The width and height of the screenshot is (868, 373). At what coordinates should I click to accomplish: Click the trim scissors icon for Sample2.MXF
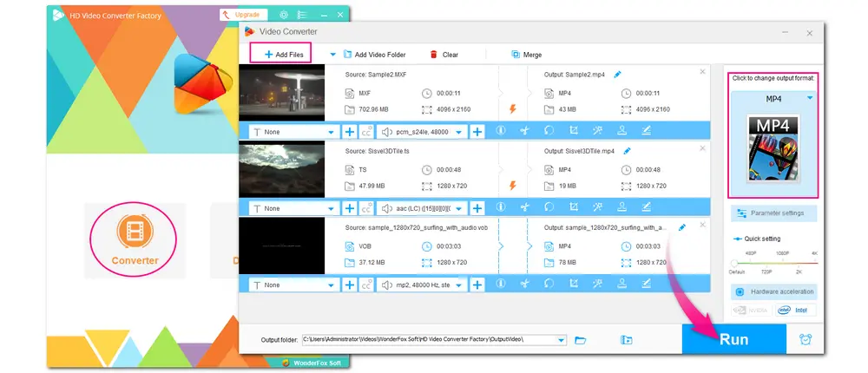pyautogui.click(x=524, y=132)
